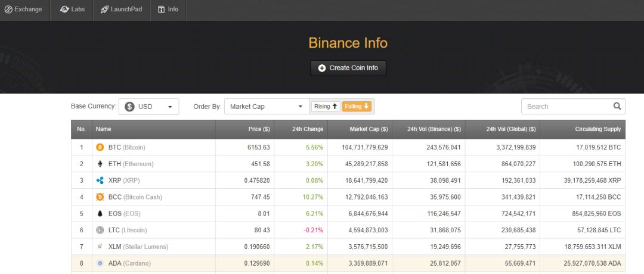Screen dimensions: 644x274
Task: Open the LTC (Litecoin) row name
Action: tap(128, 230)
